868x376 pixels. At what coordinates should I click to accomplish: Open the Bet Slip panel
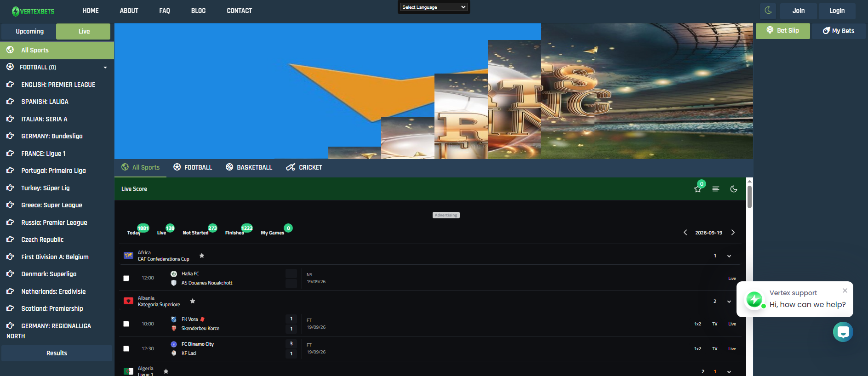point(783,31)
